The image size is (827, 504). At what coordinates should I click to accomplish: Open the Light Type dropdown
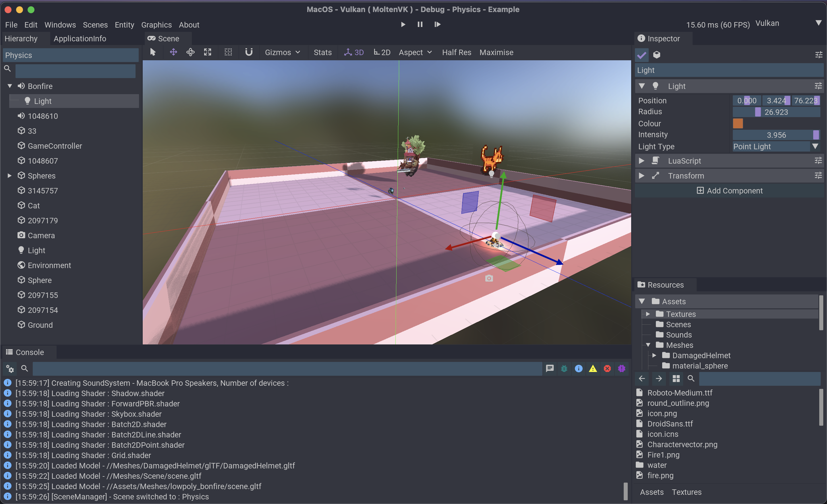776,146
